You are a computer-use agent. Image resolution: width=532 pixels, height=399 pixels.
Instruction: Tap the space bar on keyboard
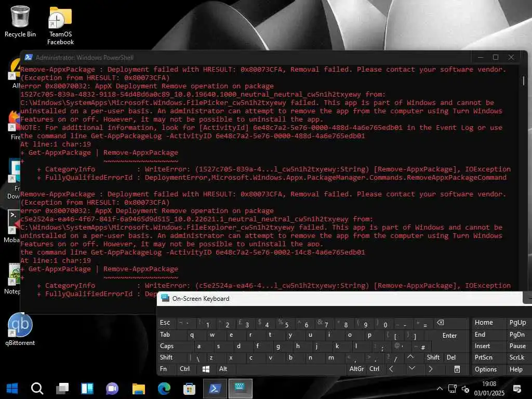click(x=290, y=369)
